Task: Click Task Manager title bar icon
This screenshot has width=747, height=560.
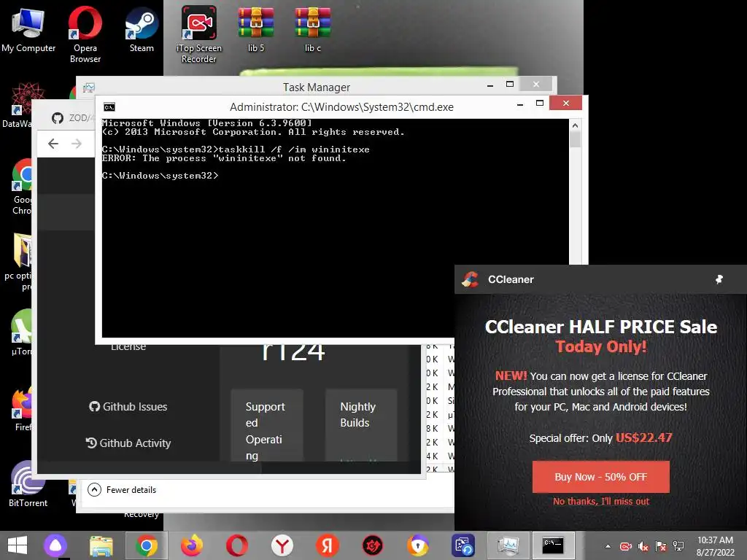Action: point(88,87)
